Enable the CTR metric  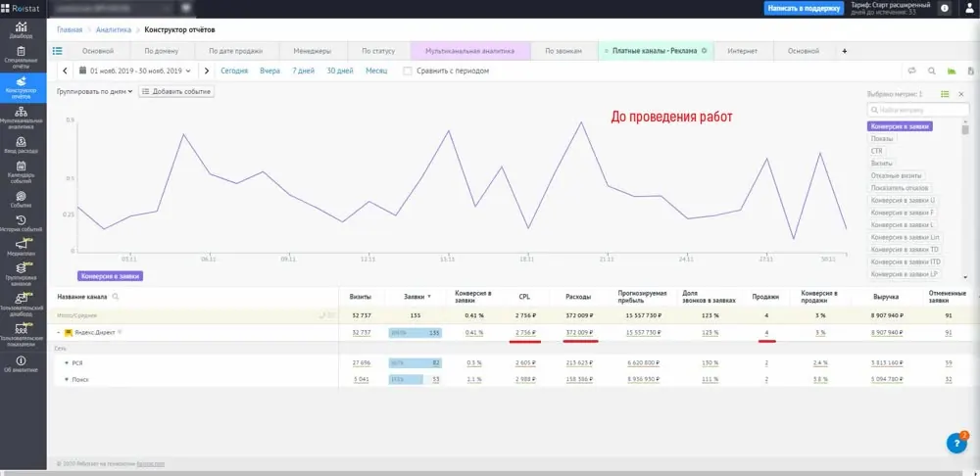(876, 151)
